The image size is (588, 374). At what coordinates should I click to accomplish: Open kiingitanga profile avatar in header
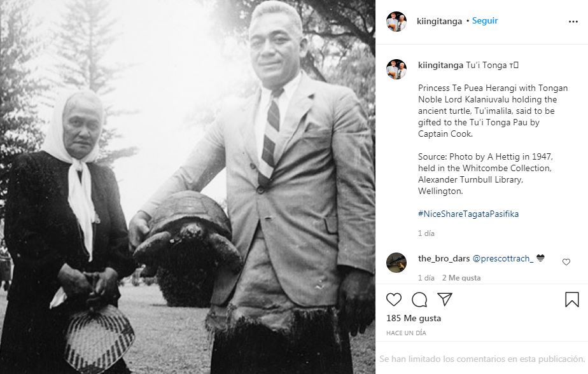[x=396, y=22]
